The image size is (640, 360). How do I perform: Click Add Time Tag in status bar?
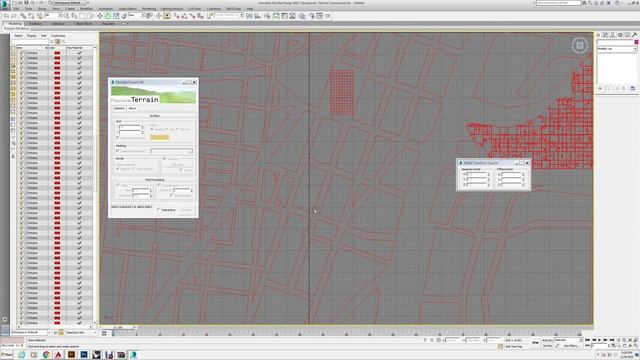coord(514,346)
